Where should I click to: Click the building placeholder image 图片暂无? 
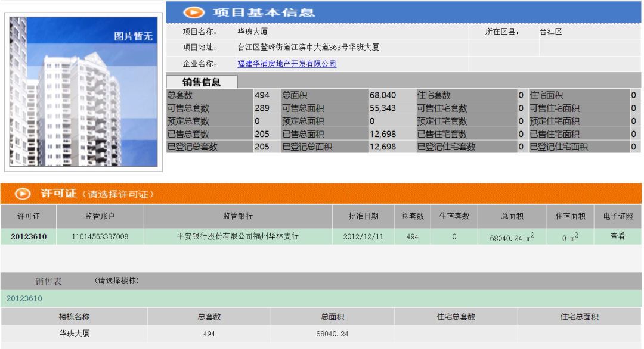pyautogui.click(x=83, y=92)
